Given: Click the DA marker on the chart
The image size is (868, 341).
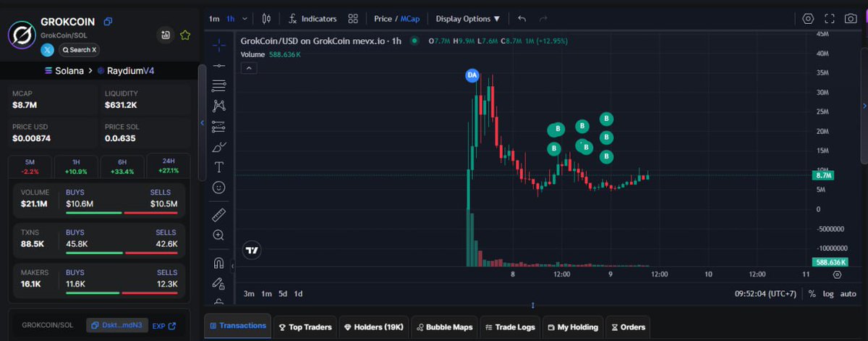Looking at the screenshot, I should 472,75.
